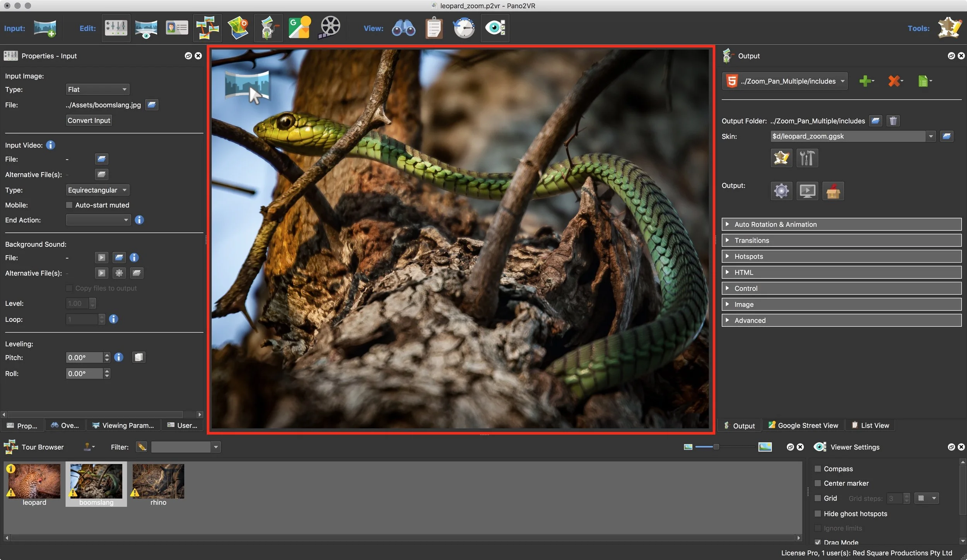Expand Auto Rotation & Animation section

841,224
